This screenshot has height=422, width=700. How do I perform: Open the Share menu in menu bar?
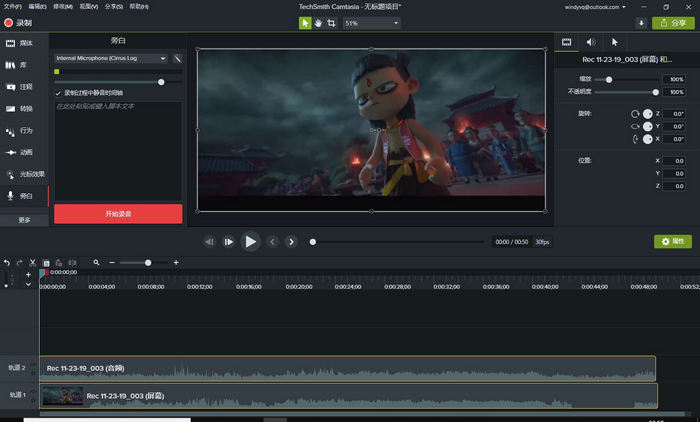pyautogui.click(x=113, y=7)
